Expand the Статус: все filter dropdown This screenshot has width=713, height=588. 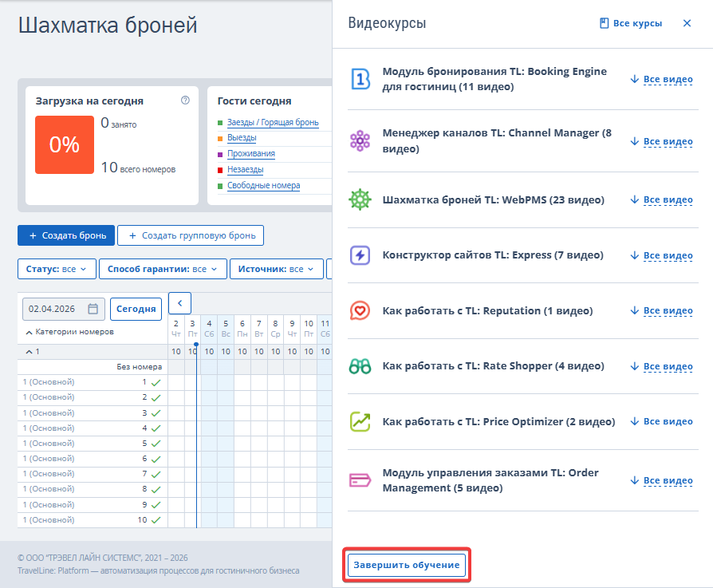point(57,270)
